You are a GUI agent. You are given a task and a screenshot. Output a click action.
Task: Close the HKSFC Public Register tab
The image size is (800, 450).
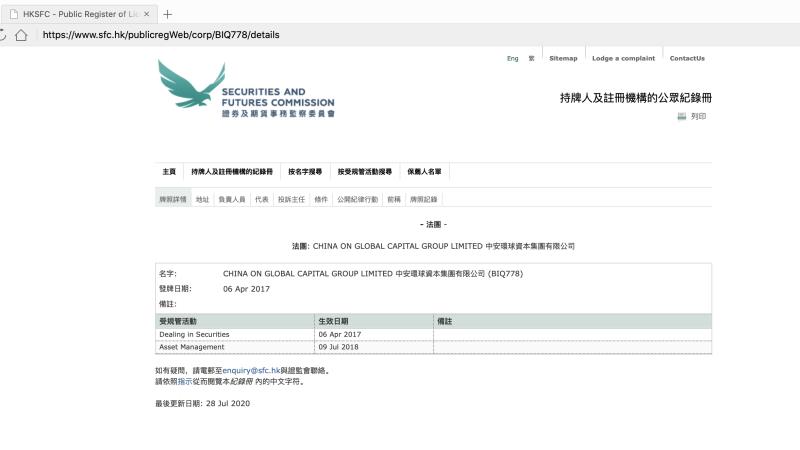(149, 13)
